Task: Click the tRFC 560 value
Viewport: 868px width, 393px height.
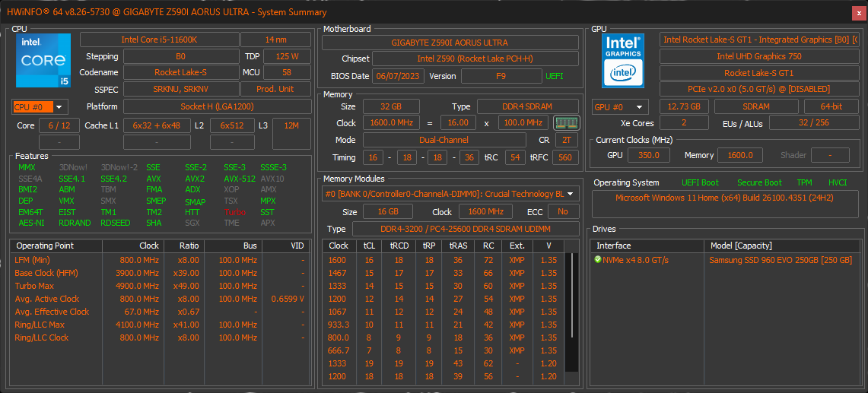Action: pyautogui.click(x=565, y=157)
